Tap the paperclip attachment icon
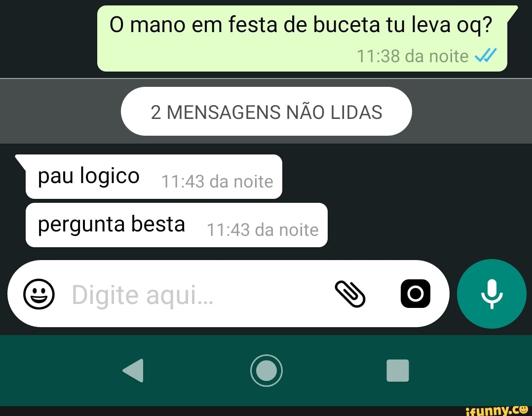Screen dimensions: 532x416 click(x=350, y=294)
